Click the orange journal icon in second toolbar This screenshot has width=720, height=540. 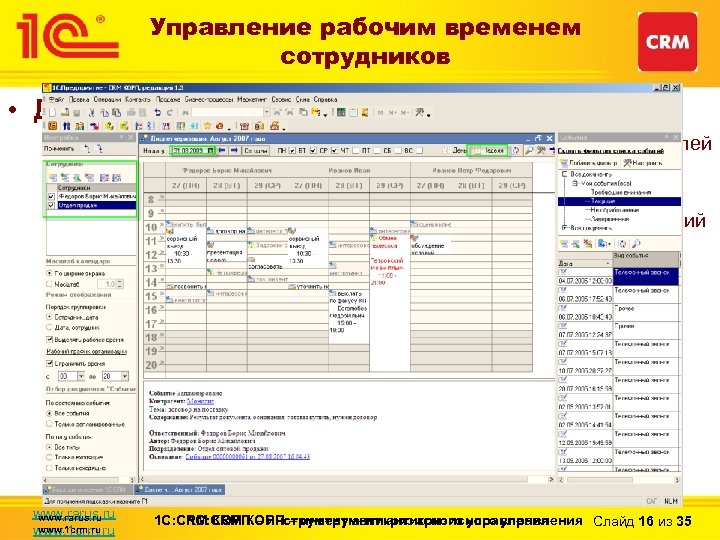click(x=52, y=126)
